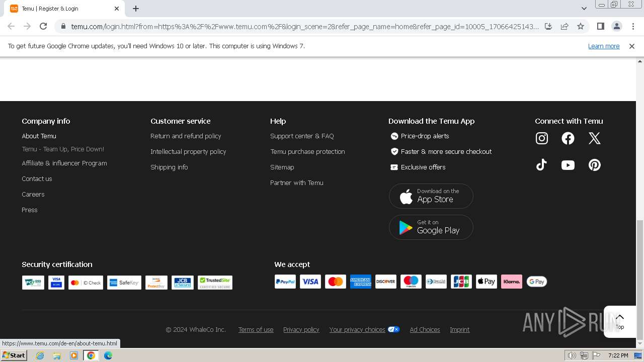The image size is (644, 362).
Task: Open Temu's X (Twitter) icon
Action: (595, 138)
